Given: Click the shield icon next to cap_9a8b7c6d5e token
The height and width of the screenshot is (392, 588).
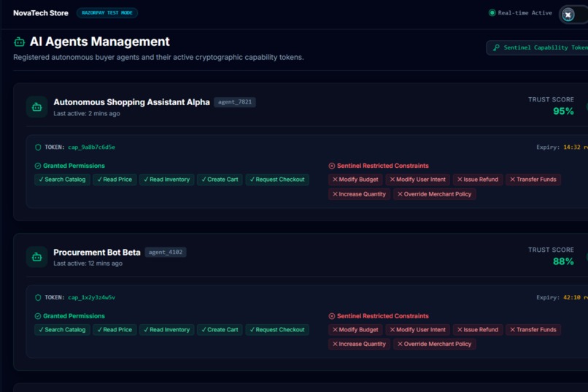Looking at the screenshot, I should [x=38, y=147].
